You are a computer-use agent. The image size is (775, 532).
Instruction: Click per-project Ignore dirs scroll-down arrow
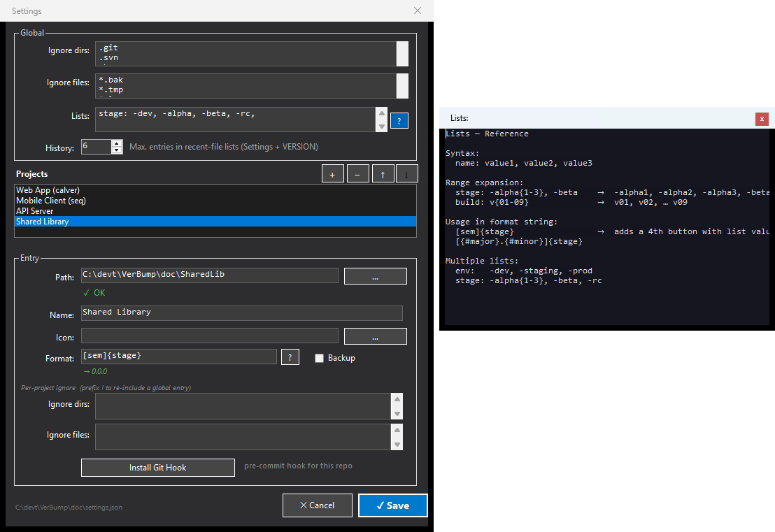pos(397,414)
